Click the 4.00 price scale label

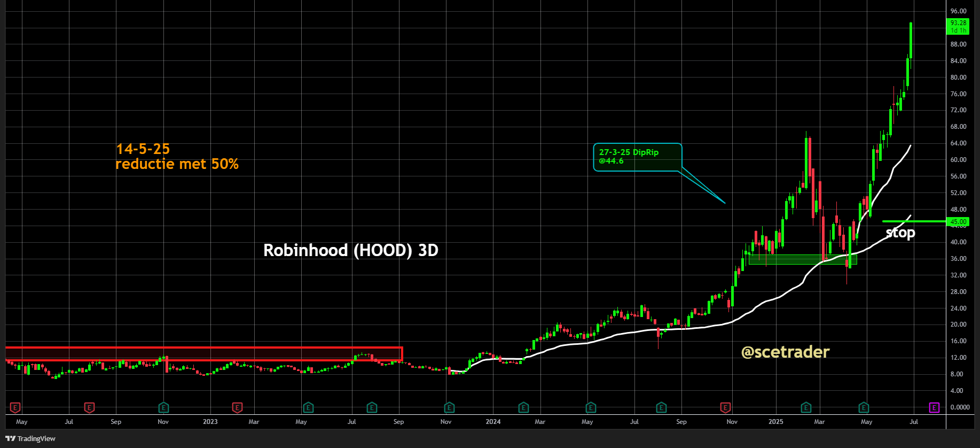tap(957, 391)
